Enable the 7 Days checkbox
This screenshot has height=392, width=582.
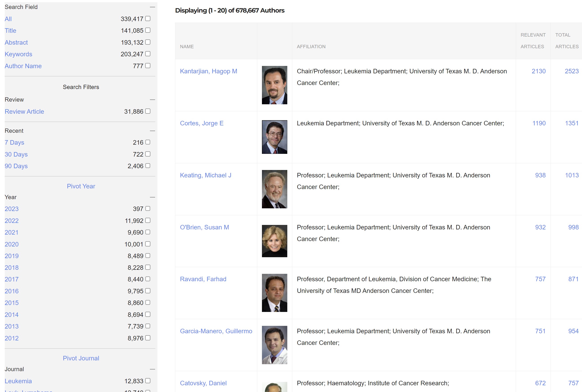[148, 142]
